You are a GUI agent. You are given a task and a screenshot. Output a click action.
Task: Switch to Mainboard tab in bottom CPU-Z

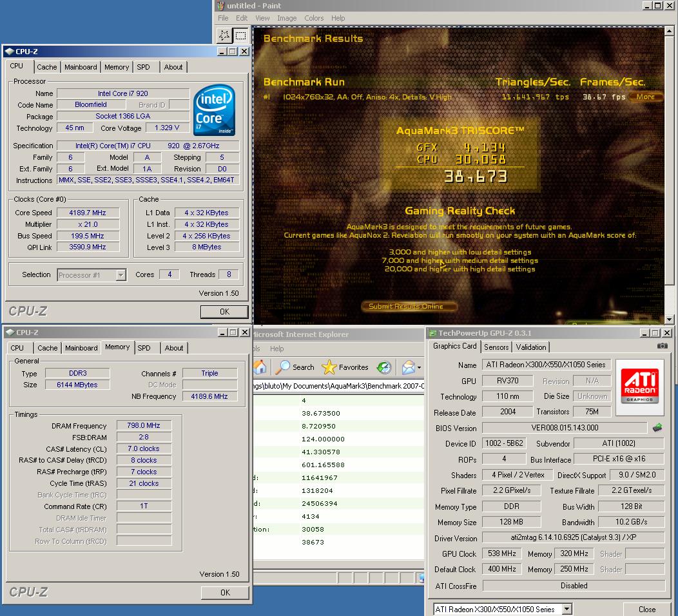click(81, 348)
